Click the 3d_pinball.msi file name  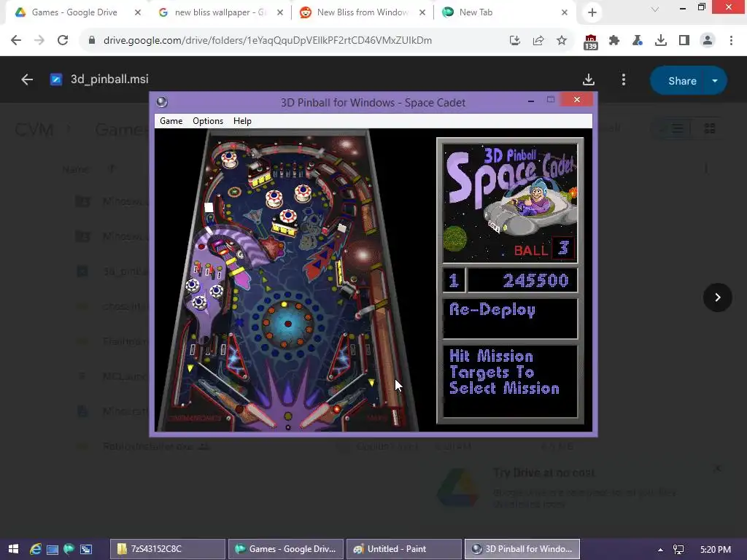109,79
